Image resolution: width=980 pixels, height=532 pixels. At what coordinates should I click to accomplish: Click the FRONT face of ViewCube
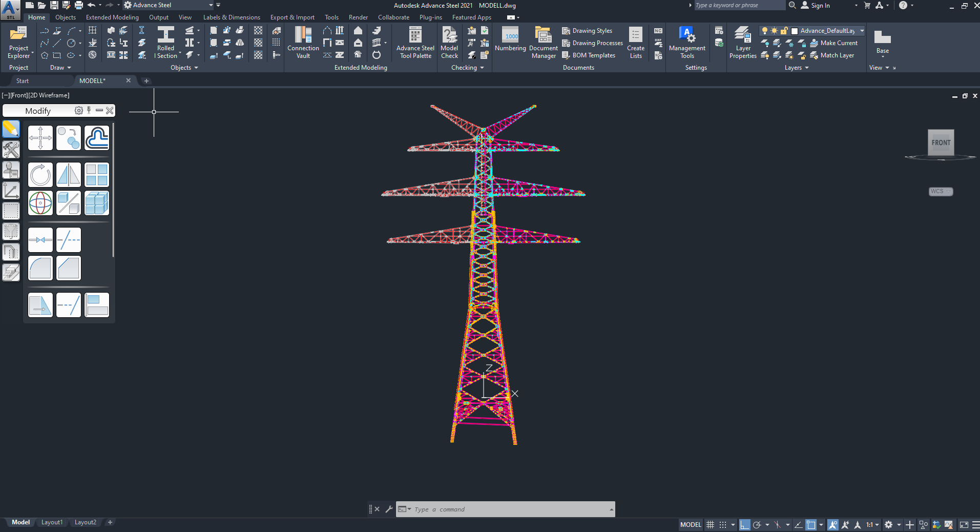coord(941,142)
